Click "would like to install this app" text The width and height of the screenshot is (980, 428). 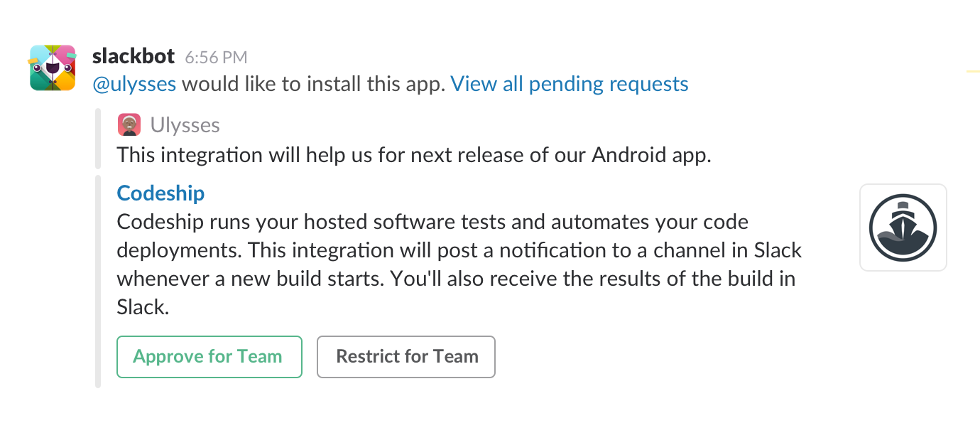pos(313,84)
